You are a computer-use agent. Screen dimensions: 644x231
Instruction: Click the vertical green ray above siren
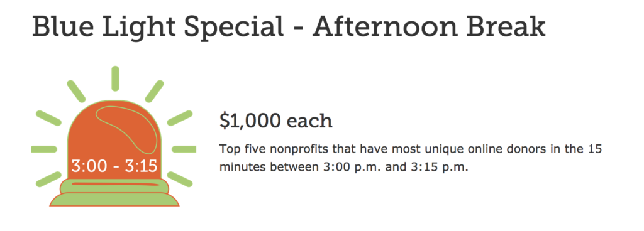[116, 78]
